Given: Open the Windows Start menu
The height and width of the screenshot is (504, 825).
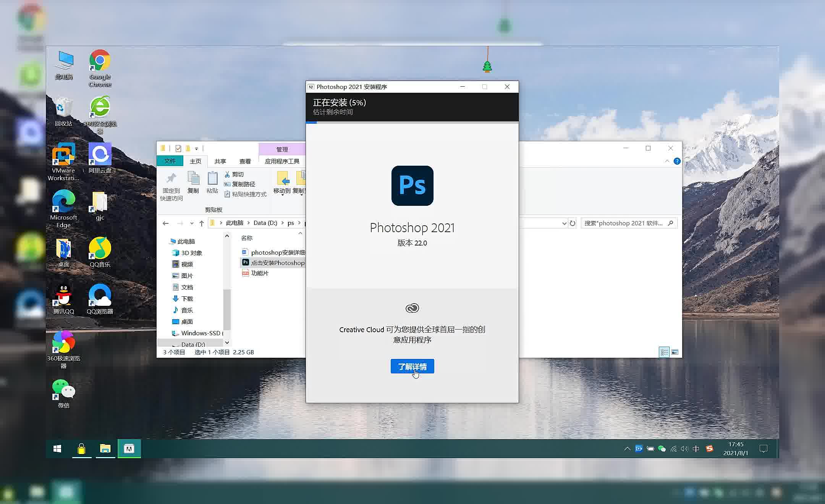Looking at the screenshot, I should click(x=58, y=449).
